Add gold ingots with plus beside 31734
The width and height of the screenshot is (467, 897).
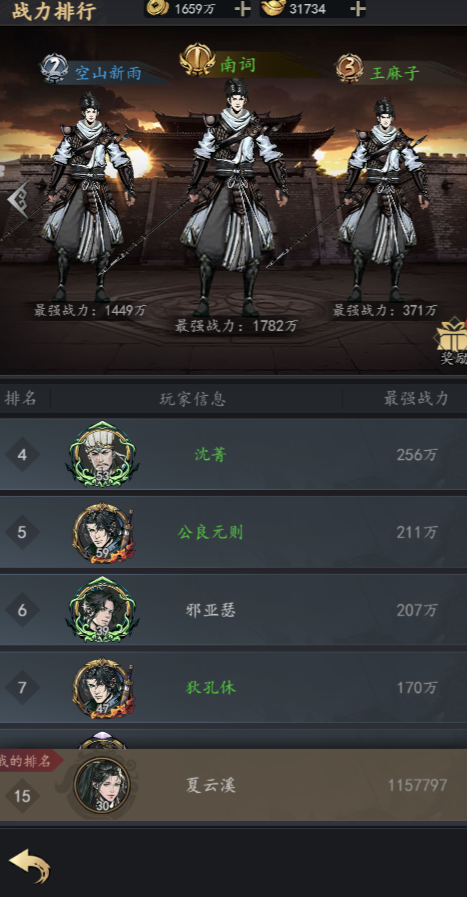(x=357, y=9)
